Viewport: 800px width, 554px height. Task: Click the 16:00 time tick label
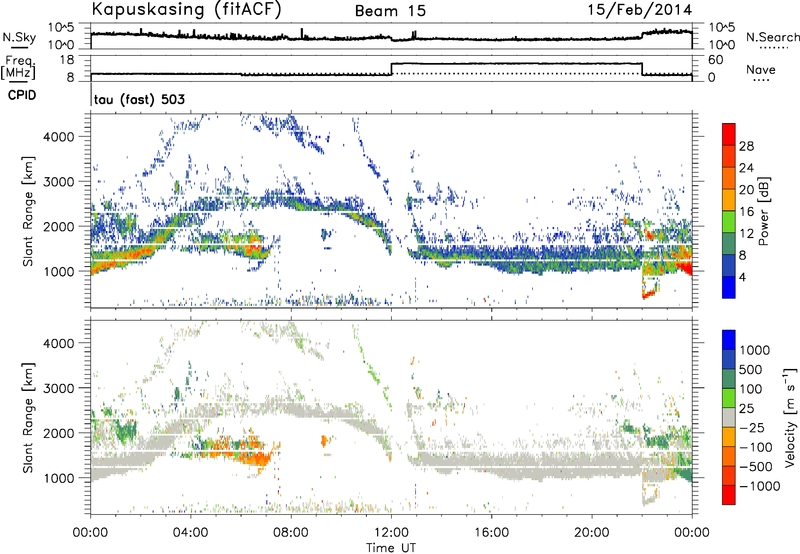point(491,533)
